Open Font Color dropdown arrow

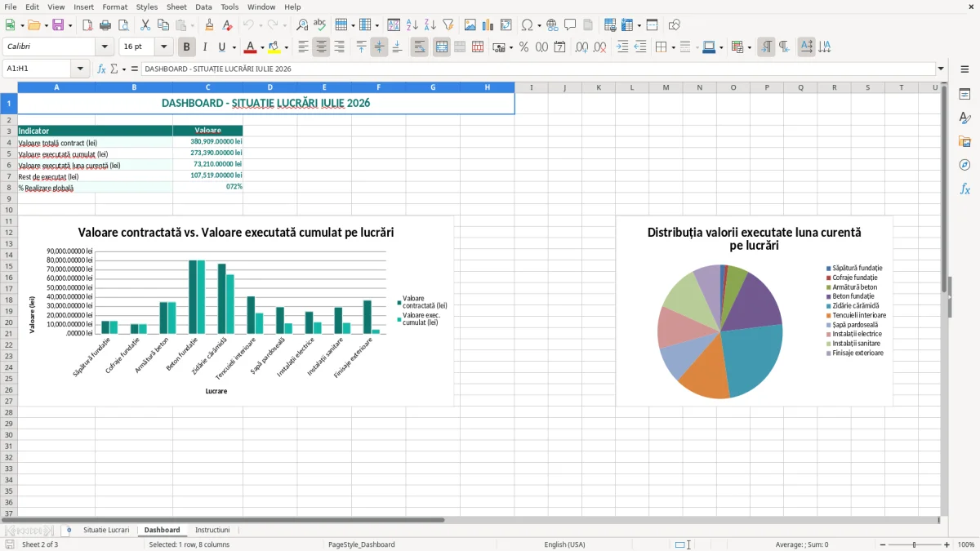pos(262,47)
